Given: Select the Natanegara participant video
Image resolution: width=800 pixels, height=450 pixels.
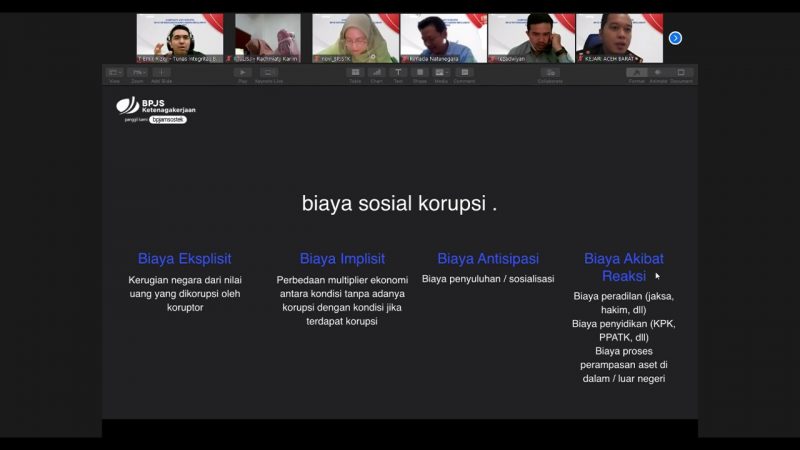Looking at the screenshot, I should tap(443, 38).
